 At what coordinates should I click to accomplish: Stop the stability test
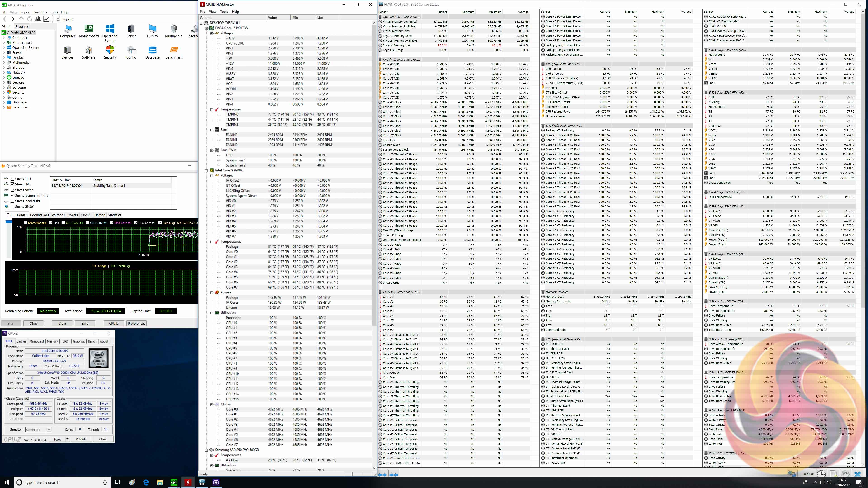[x=33, y=323]
